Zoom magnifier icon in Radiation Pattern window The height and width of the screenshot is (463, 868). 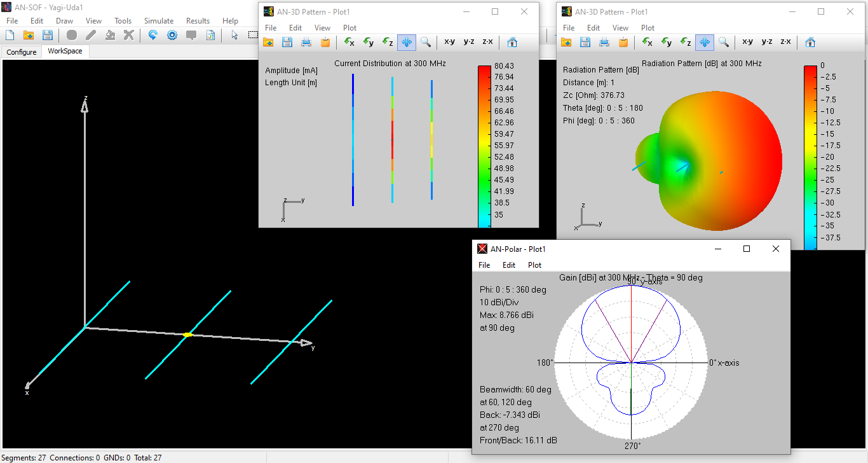point(724,42)
